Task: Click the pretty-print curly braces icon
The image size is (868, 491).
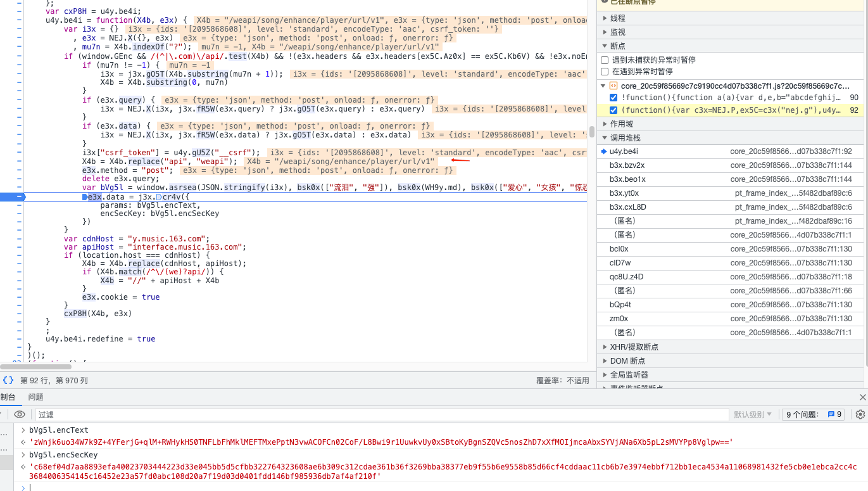Action: point(8,380)
